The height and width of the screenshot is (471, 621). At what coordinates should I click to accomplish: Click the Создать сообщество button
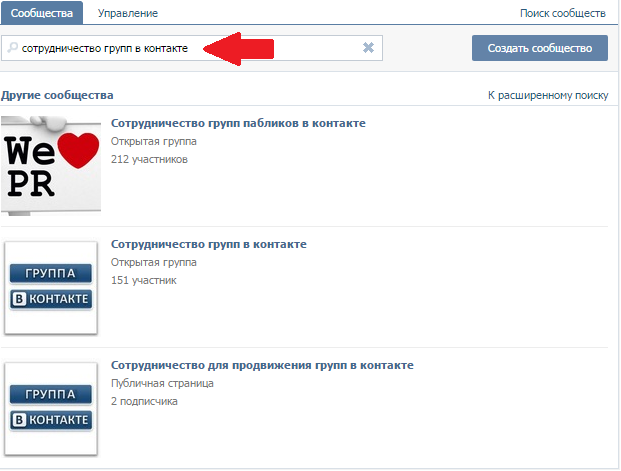[x=540, y=48]
